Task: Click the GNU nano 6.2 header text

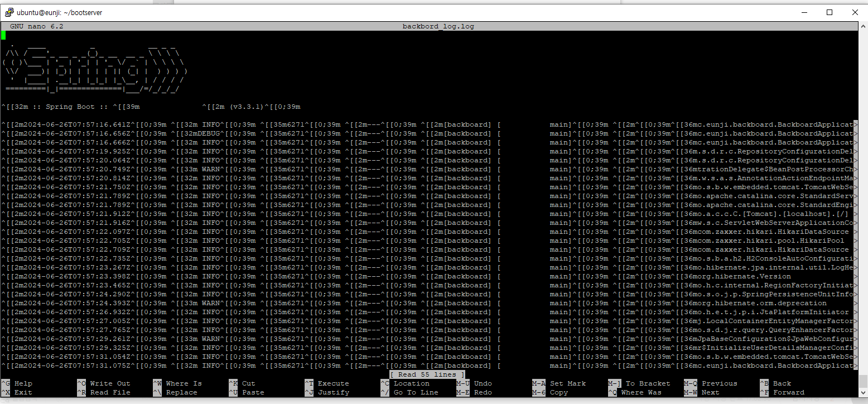Action: (x=37, y=26)
